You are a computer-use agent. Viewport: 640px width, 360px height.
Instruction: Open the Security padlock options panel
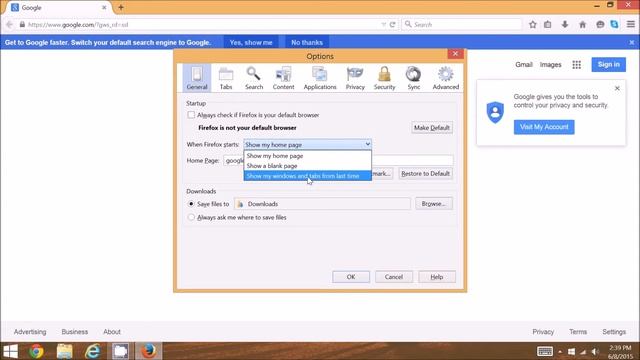pyautogui.click(x=384, y=78)
